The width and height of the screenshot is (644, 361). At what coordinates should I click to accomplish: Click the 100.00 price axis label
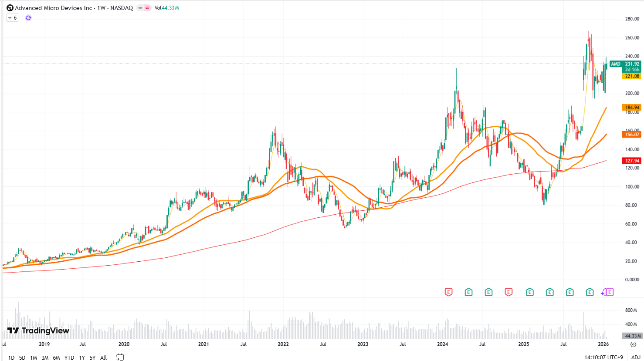pyautogui.click(x=632, y=186)
